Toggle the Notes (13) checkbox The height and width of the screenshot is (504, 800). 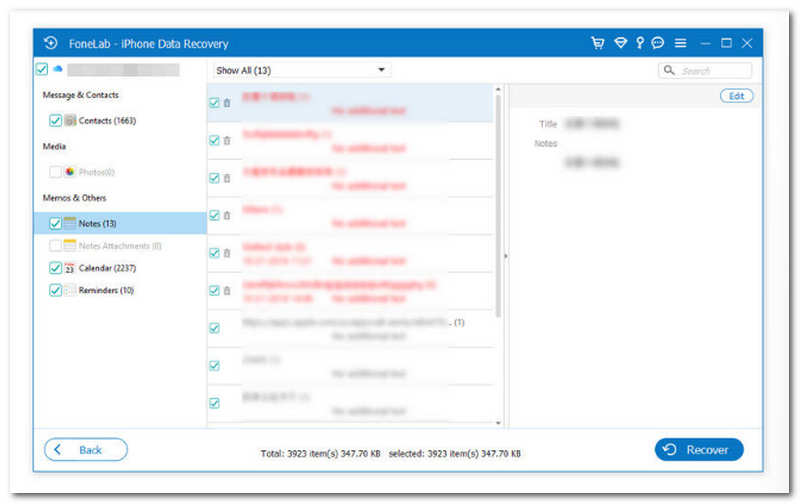point(55,223)
